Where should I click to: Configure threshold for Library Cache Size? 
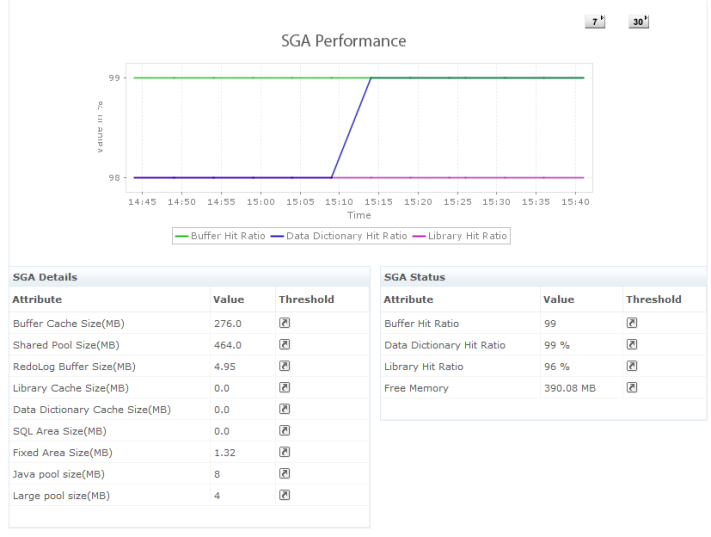click(284, 387)
